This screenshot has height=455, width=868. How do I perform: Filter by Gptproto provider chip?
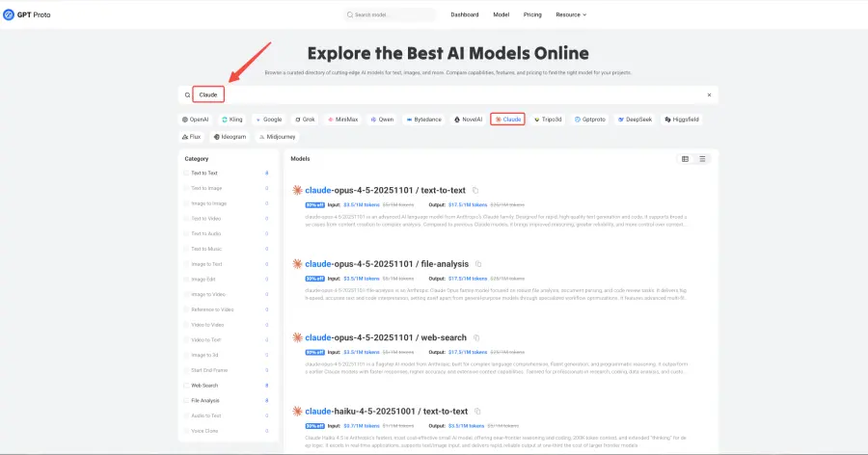point(589,120)
